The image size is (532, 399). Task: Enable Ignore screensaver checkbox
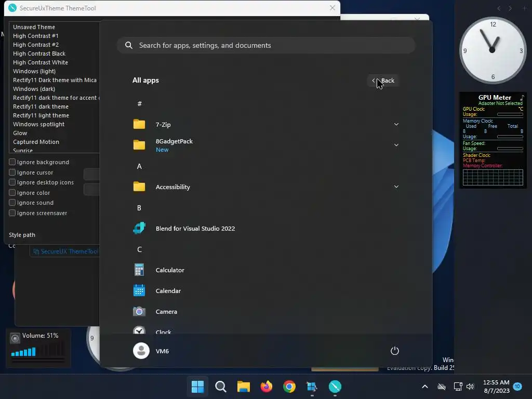coord(12,212)
